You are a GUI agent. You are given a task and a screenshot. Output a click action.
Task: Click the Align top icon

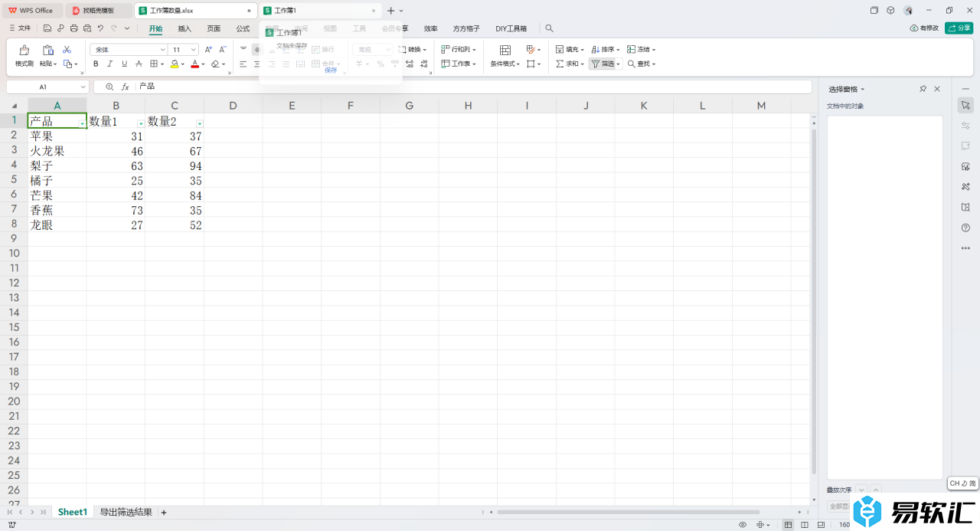coord(243,50)
